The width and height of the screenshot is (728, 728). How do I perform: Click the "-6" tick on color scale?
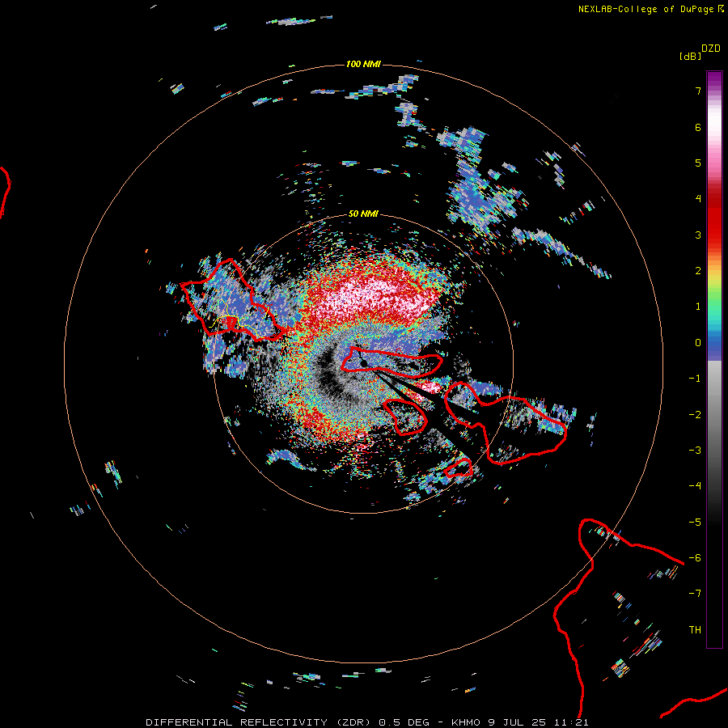coord(695,558)
